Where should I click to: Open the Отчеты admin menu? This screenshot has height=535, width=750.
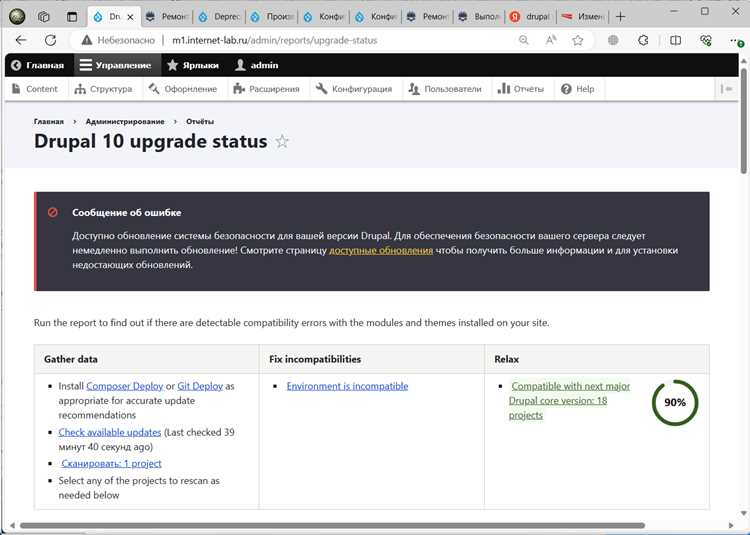[x=521, y=89]
